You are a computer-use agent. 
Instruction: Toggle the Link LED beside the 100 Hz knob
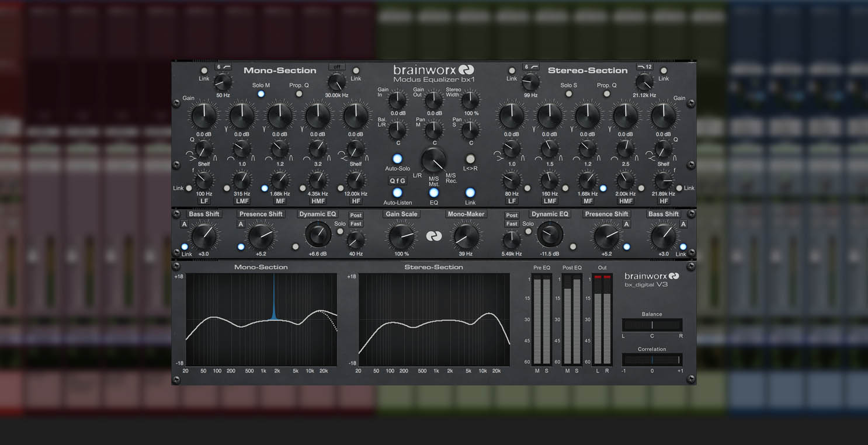pos(189,188)
